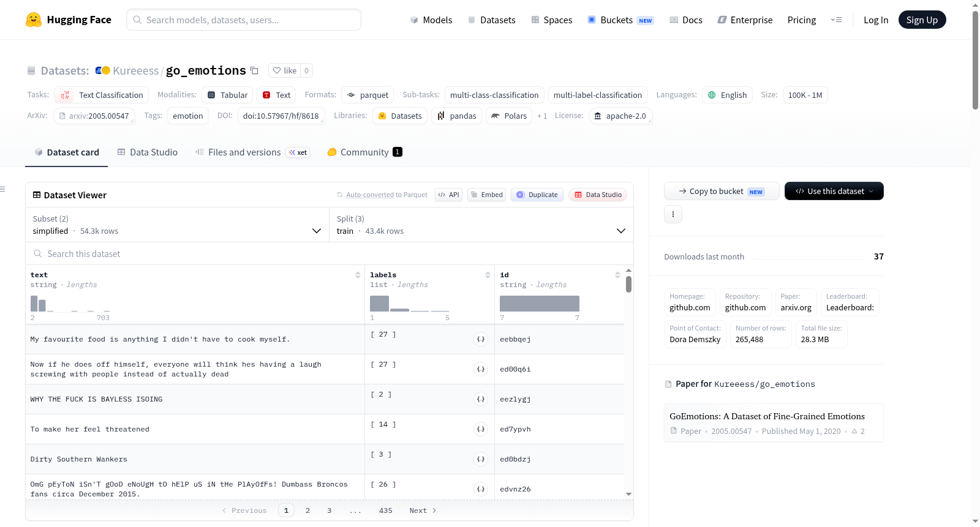Click the xet badge on Files tab
980x527 pixels.
click(x=298, y=152)
